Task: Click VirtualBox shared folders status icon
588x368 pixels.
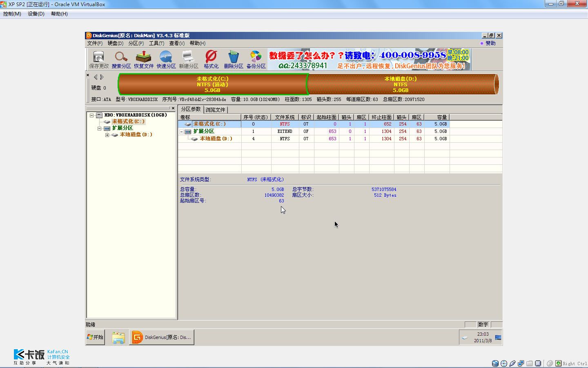Action: pos(530,363)
